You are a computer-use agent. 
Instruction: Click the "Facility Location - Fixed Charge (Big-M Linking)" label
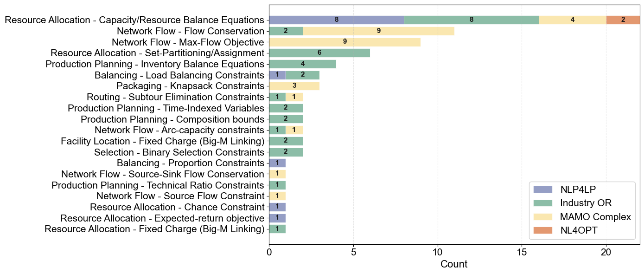162,141
